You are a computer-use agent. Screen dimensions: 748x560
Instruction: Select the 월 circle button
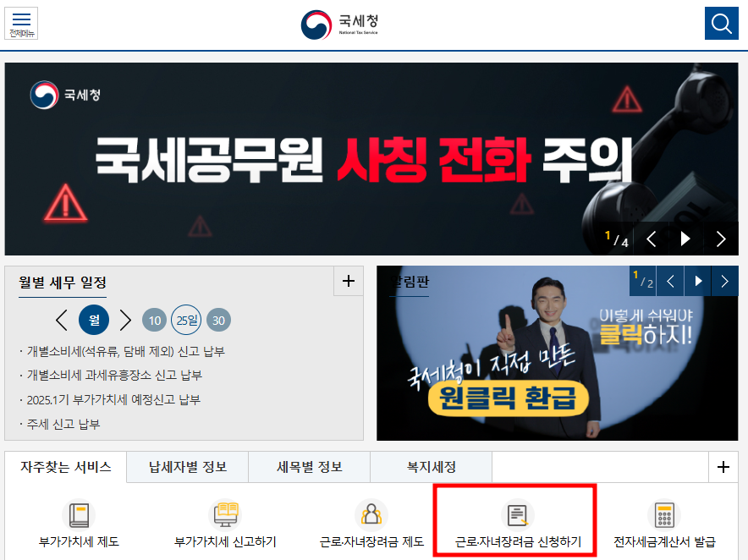coord(94,320)
